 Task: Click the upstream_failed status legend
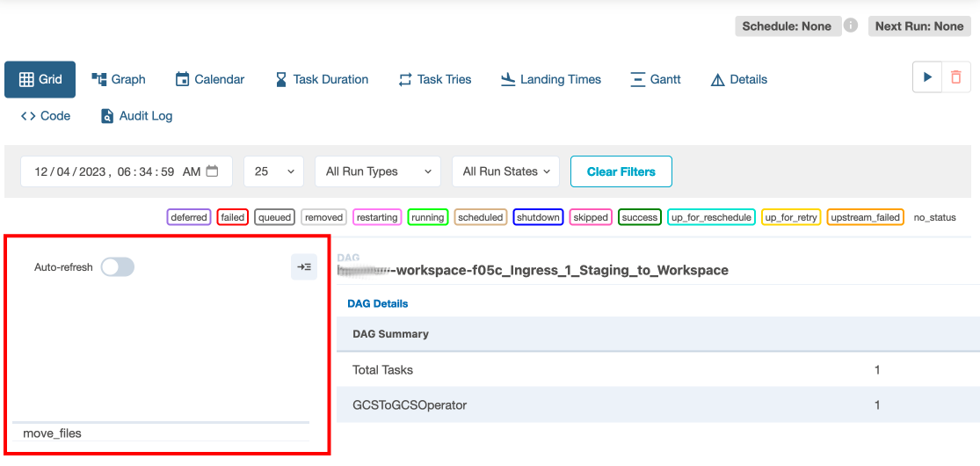coord(865,217)
